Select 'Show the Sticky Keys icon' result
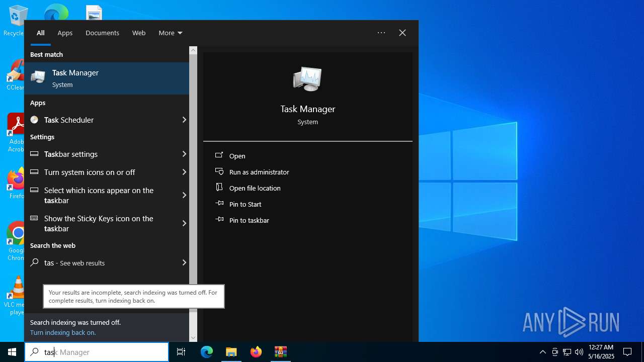The width and height of the screenshot is (644, 362). click(x=107, y=223)
